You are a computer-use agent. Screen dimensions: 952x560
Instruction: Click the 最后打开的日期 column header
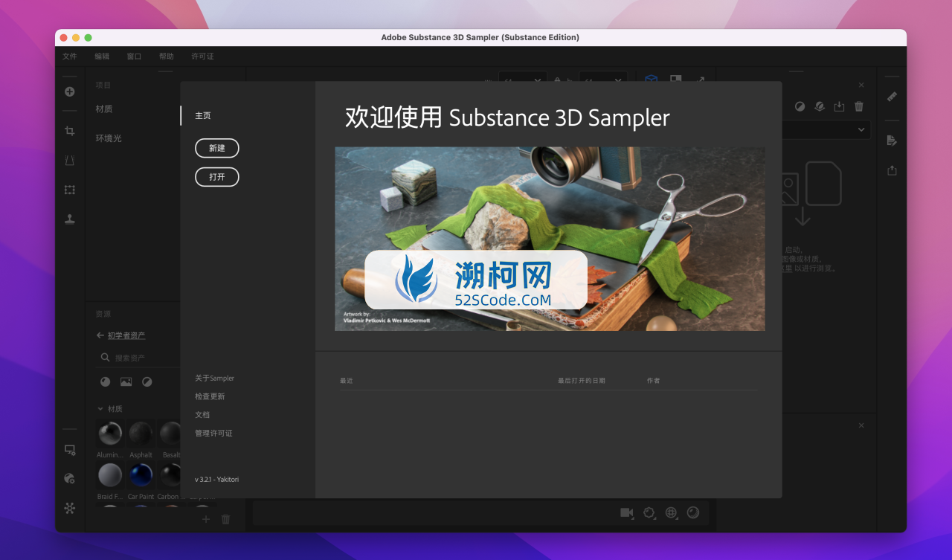coord(582,381)
